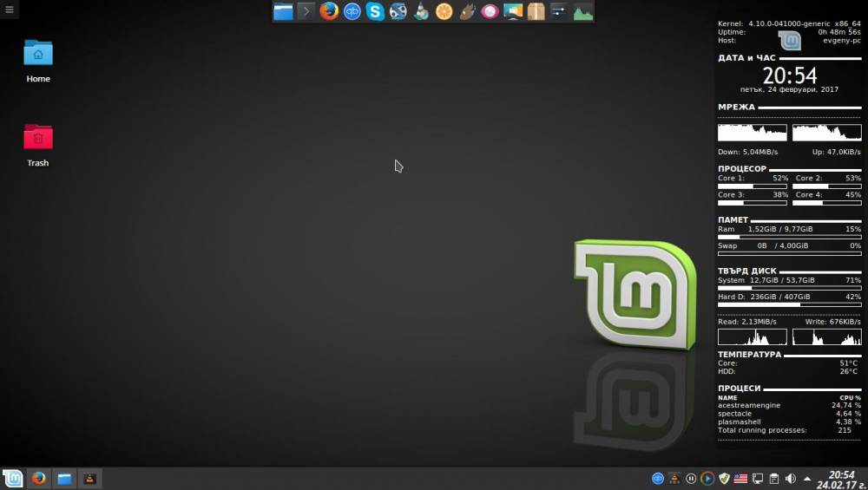Click the circular play tray icon
Viewport: 868px width, 490px height.
coord(707,479)
